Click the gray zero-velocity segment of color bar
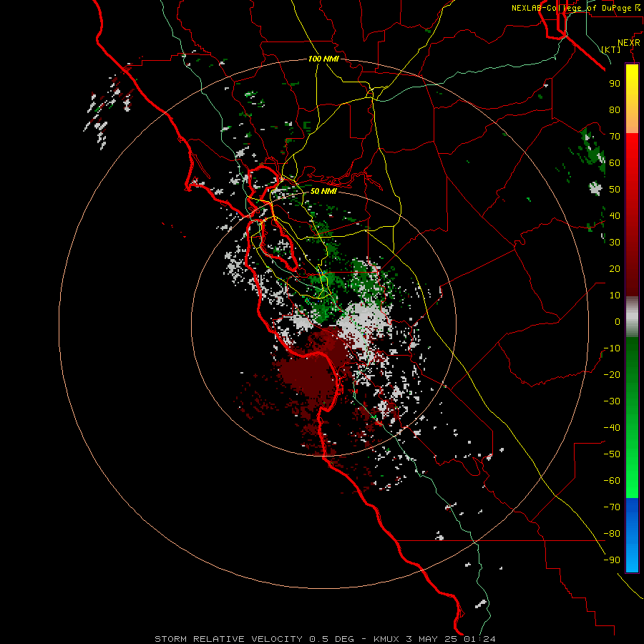 (632, 317)
